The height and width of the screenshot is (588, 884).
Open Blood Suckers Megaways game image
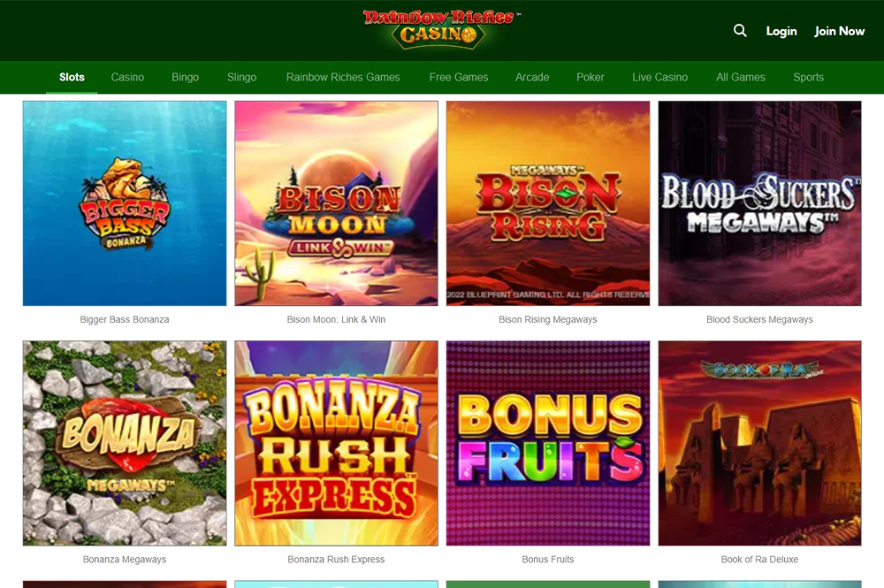[x=760, y=203]
